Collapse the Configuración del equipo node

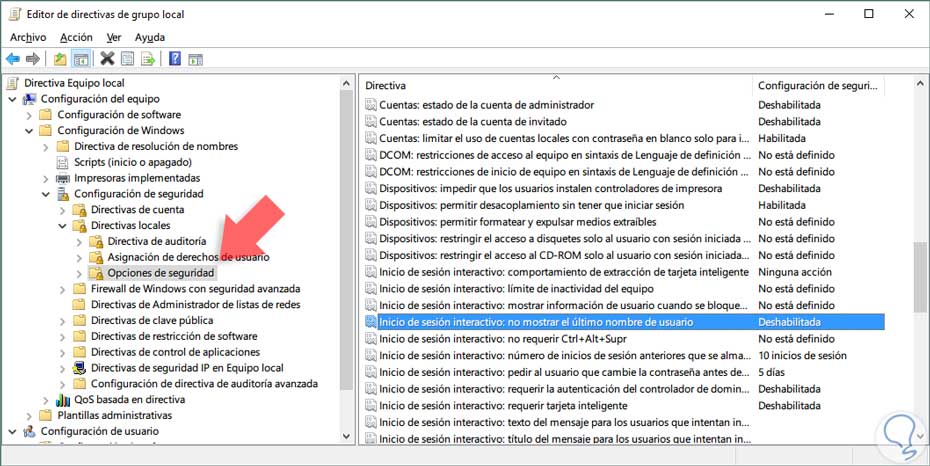click(x=12, y=99)
